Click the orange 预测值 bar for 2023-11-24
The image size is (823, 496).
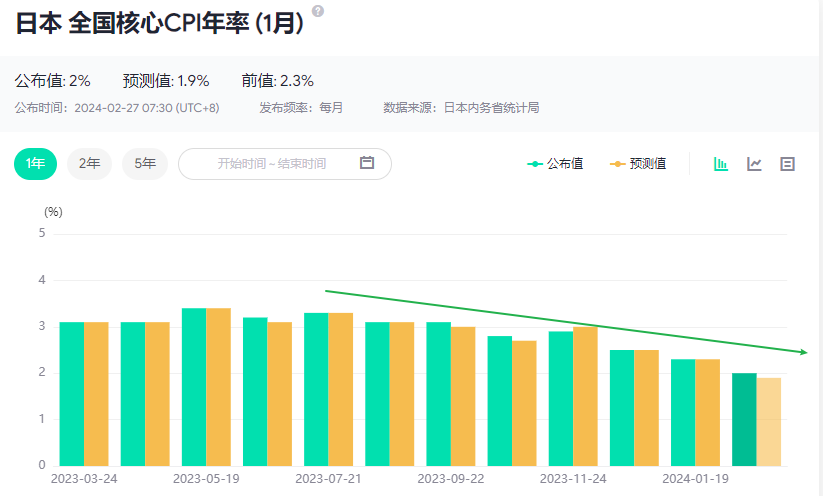point(585,396)
